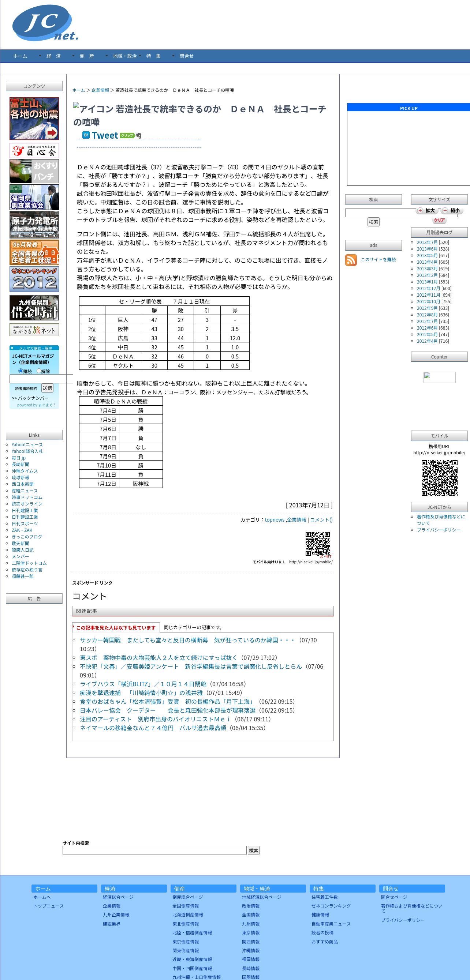Open footer 政治情報 link
This screenshot has width=470, height=980.
point(250,906)
